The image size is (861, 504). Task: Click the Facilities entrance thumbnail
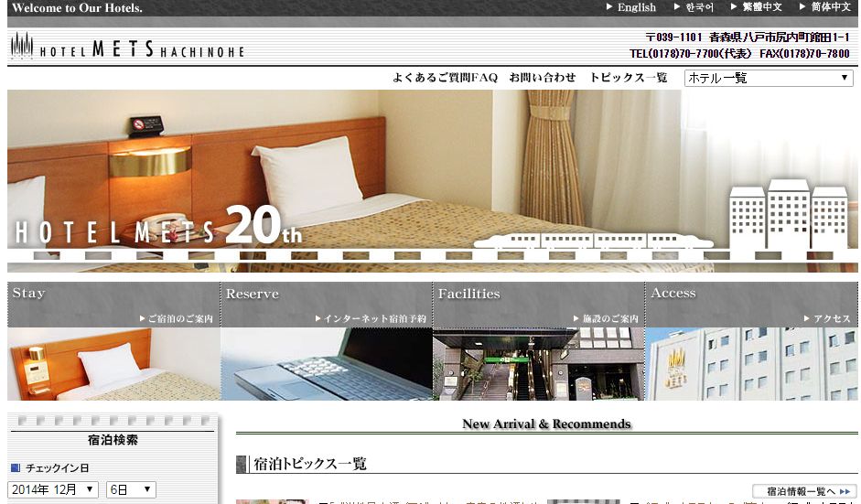click(539, 364)
